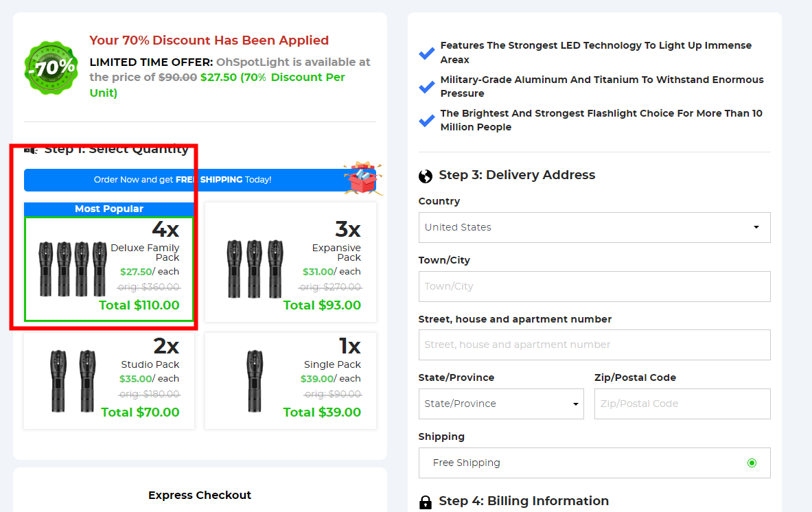Click the checkmark icon beside Brightest Flashlight feature

pos(427,121)
